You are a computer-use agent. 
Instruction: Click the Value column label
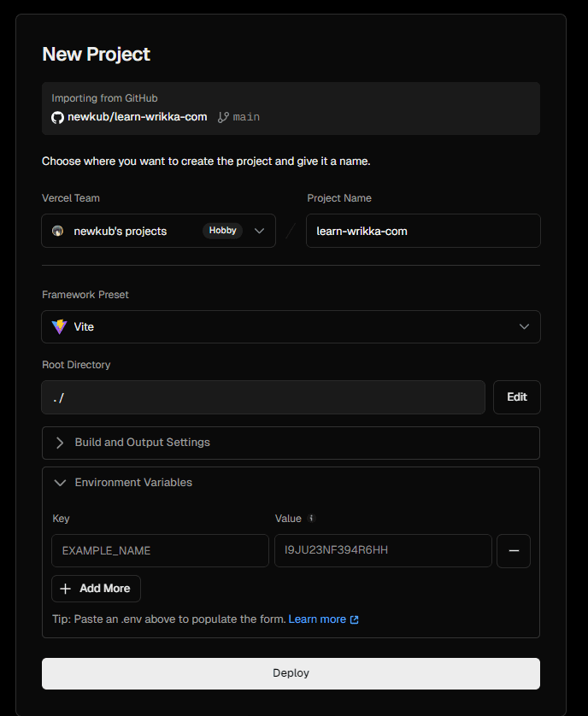coord(288,519)
